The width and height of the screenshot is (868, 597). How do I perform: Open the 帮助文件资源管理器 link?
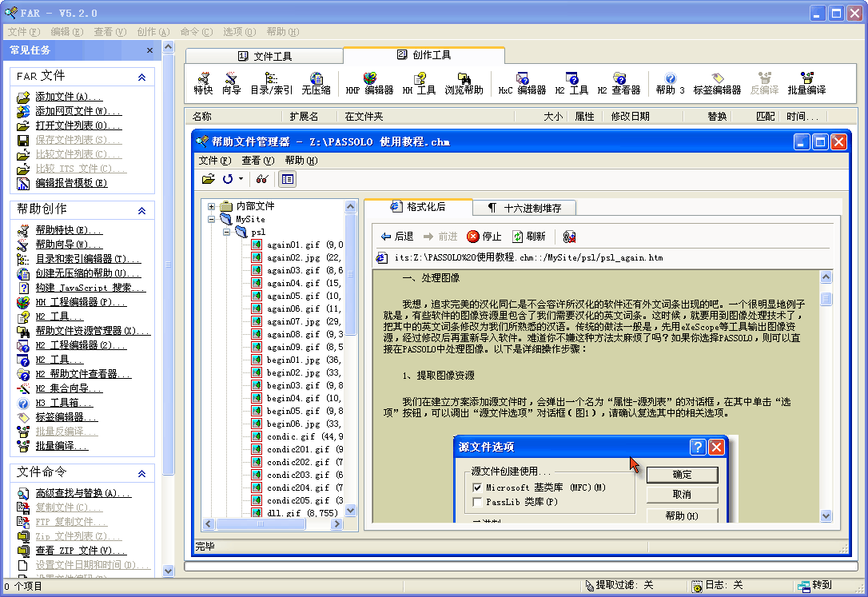(93, 330)
